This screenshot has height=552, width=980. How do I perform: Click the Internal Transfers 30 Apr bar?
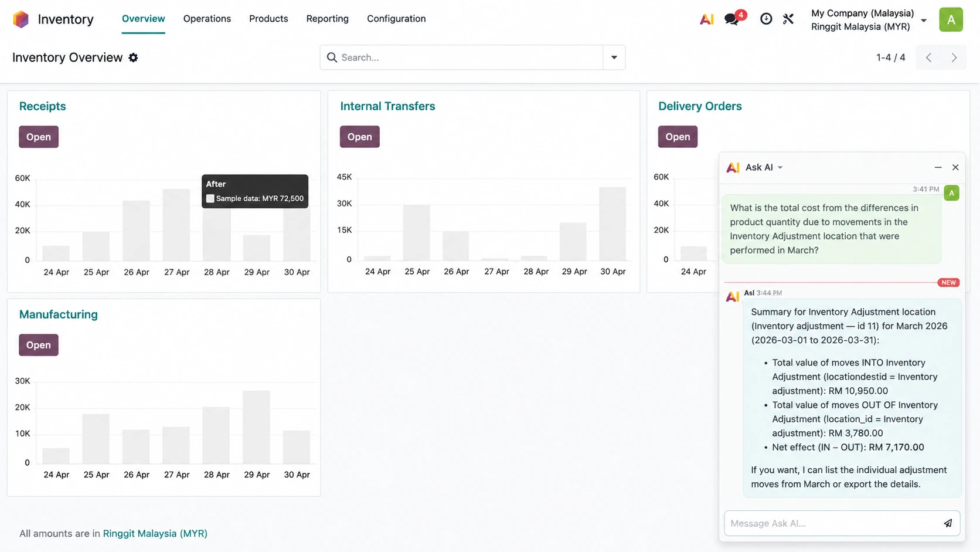(613, 223)
